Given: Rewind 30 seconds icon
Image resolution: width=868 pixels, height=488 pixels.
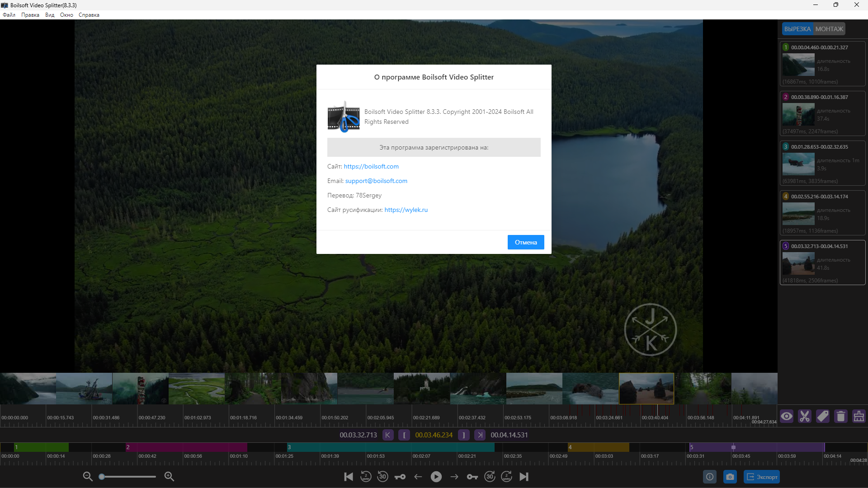Looking at the screenshot, I should (x=383, y=477).
